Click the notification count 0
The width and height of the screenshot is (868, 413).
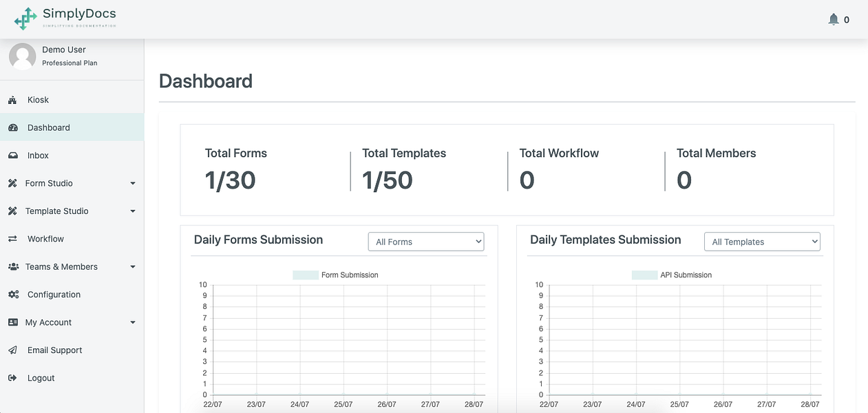pos(847,20)
